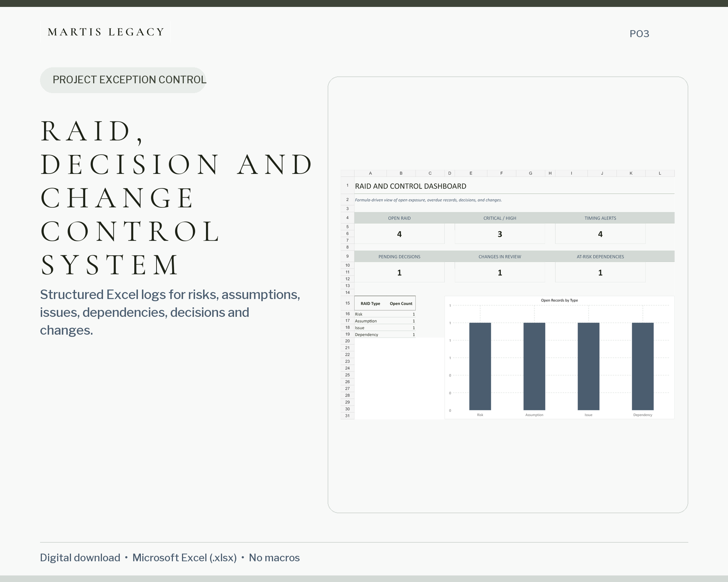This screenshot has width=728, height=582.
Task: Select column F header
Action: (501, 173)
